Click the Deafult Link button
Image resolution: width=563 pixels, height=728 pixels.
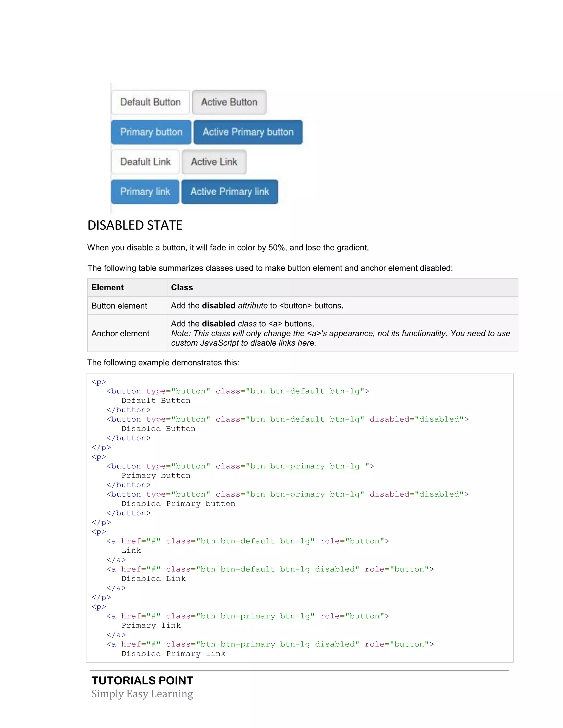point(145,162)
